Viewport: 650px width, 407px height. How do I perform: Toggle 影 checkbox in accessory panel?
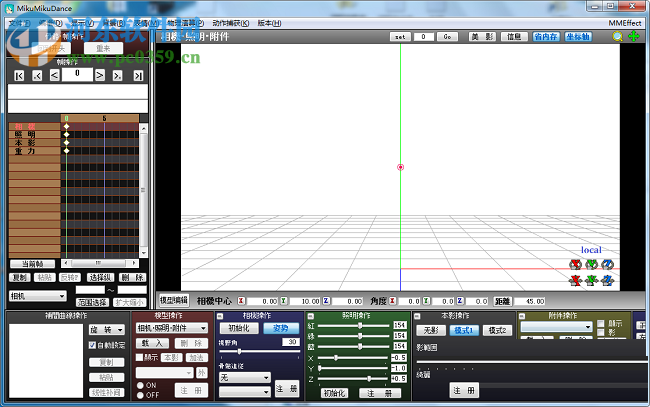pyautogui.click(x=601, y=332)
